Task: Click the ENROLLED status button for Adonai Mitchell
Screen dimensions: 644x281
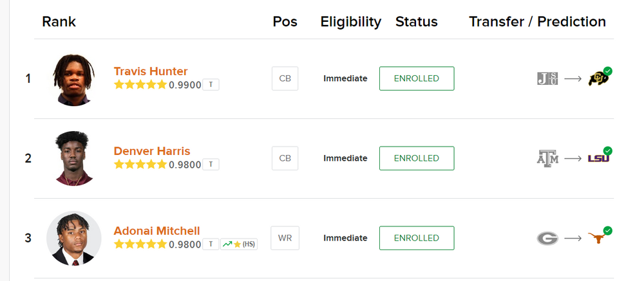Action: pyautogui.click(x=417, y=238)
